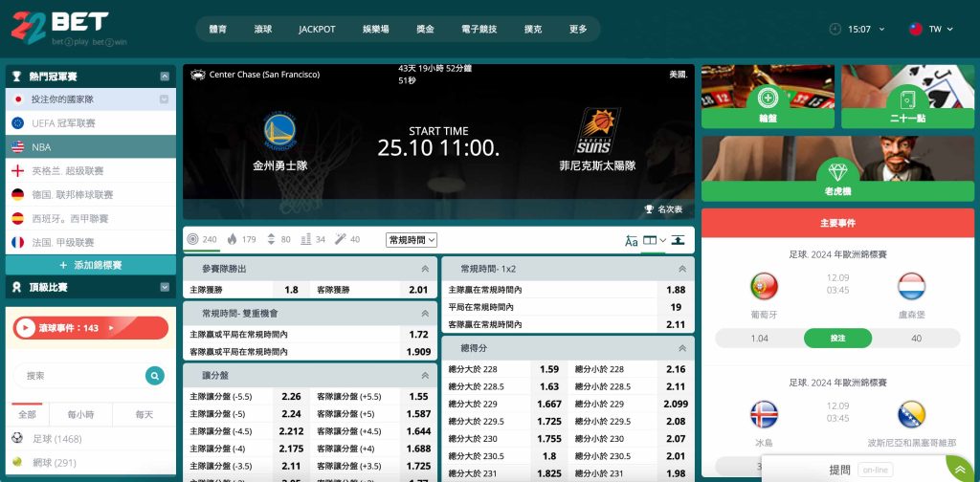Click the Germany flag Bundesliga icon
This screenshot has height=482, width=980.
coord(18,194)
